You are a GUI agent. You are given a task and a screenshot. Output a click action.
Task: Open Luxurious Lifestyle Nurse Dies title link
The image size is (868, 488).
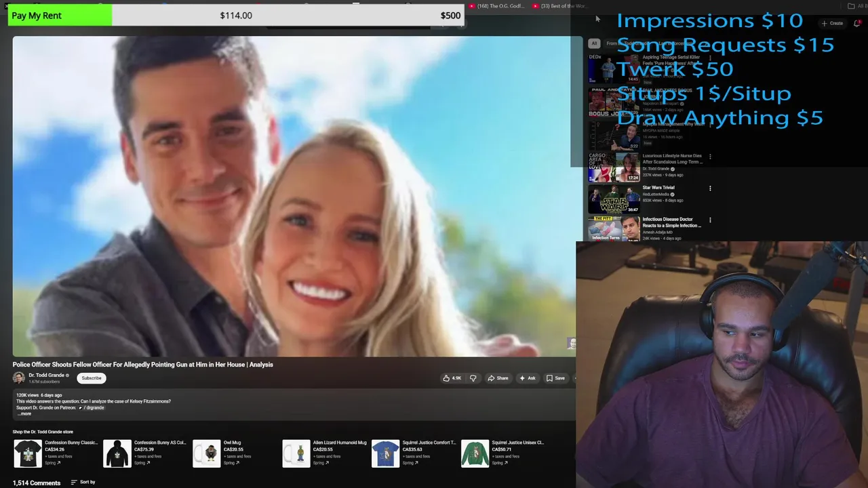pos(672,159)
